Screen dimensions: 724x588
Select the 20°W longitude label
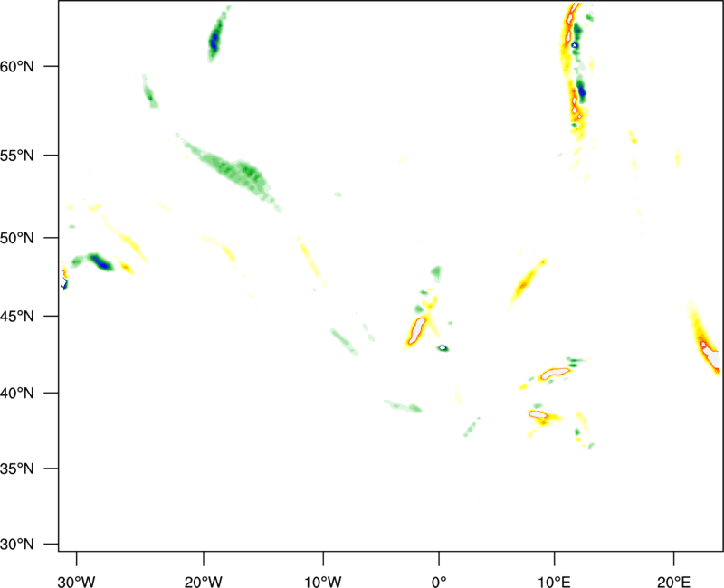pos(204,582)
